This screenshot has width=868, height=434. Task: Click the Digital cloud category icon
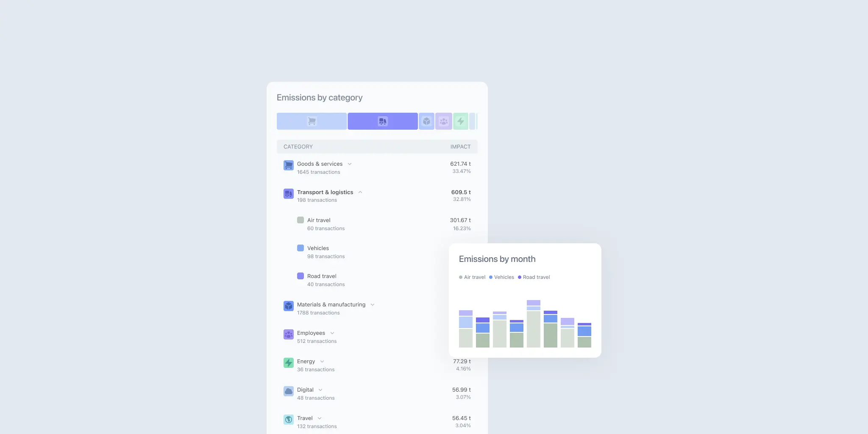289,391
